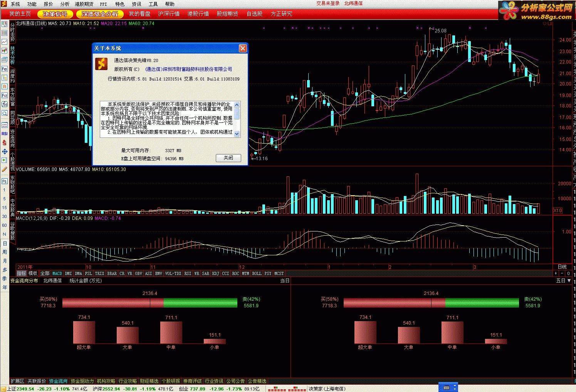Open the formula f(x) icon
This screenshot has height=392, width=576.
pyautogui.click(x=5, y=104)
